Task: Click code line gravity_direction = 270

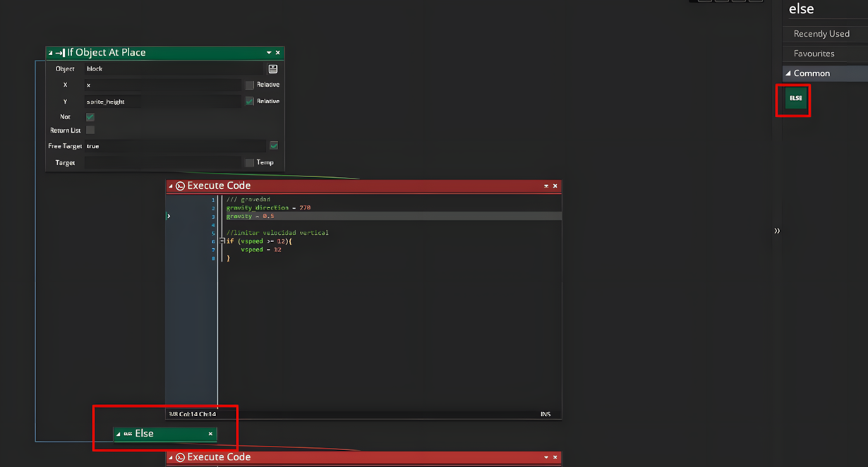Action: point(268,207)
